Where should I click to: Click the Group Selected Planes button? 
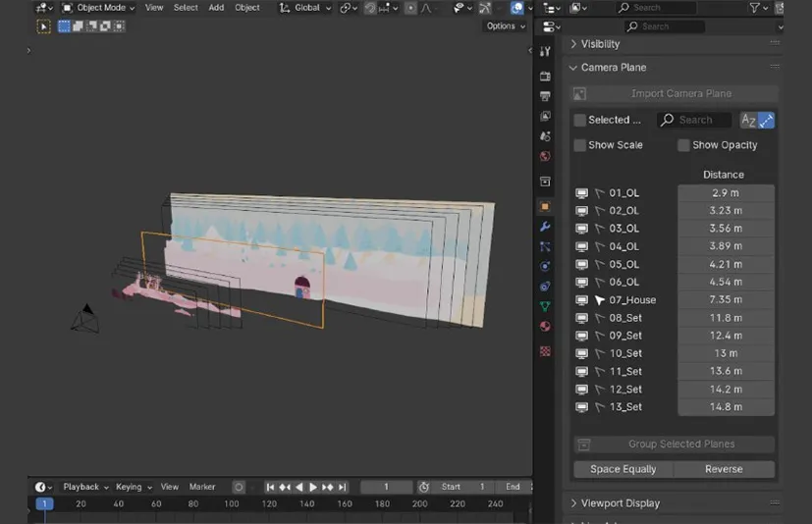pyautogui.click(x=675, y=445)
